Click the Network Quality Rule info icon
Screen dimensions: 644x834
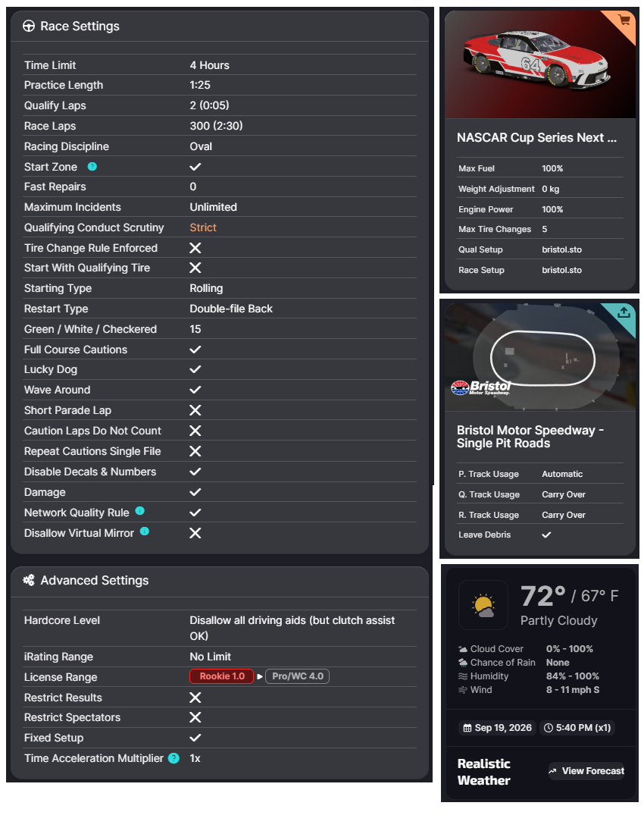139,510
